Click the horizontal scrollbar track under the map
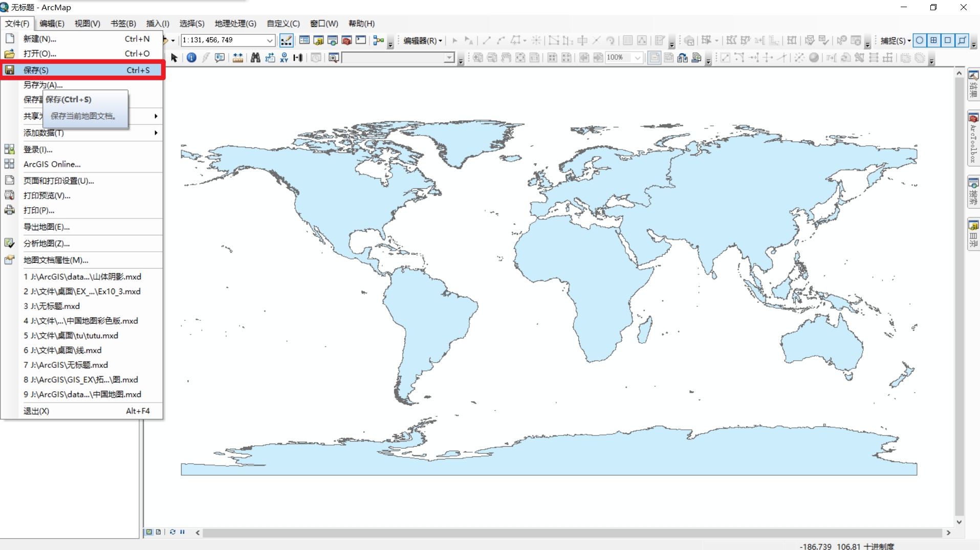 (x=572, y=533)
